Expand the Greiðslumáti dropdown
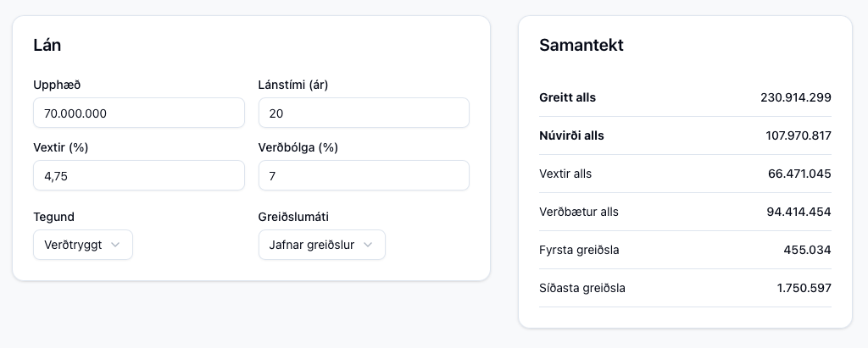Viewport: 868px width, 348px height. click(321, 245)
